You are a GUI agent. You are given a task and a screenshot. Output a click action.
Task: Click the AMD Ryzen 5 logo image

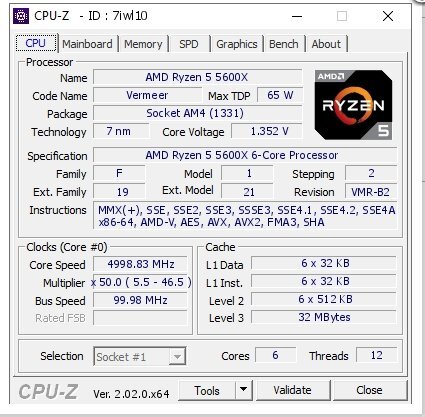[353, 105]
